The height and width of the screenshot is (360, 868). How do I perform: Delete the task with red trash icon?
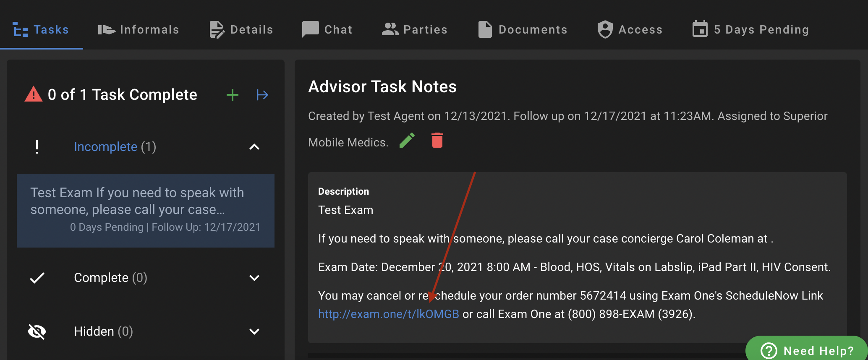[437, 140]
